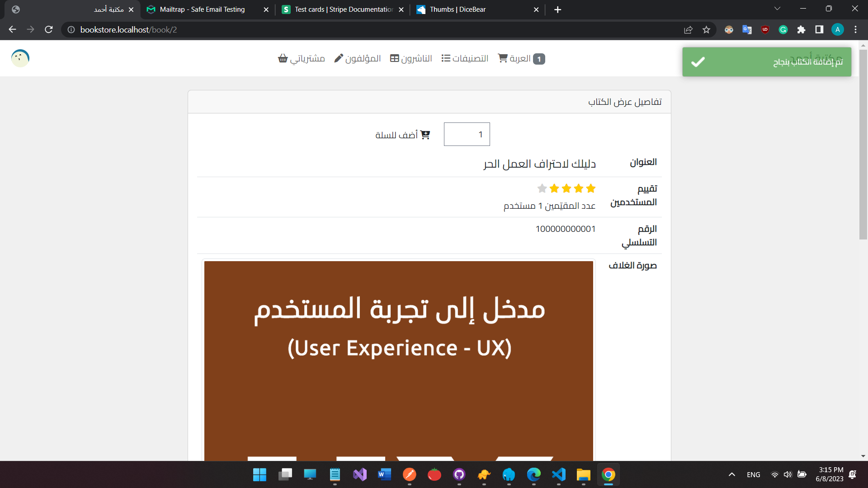This screenshot has height=488, width=868.
Task: Expand hidden icons in the system tray
Action: (x=731, y=474)
